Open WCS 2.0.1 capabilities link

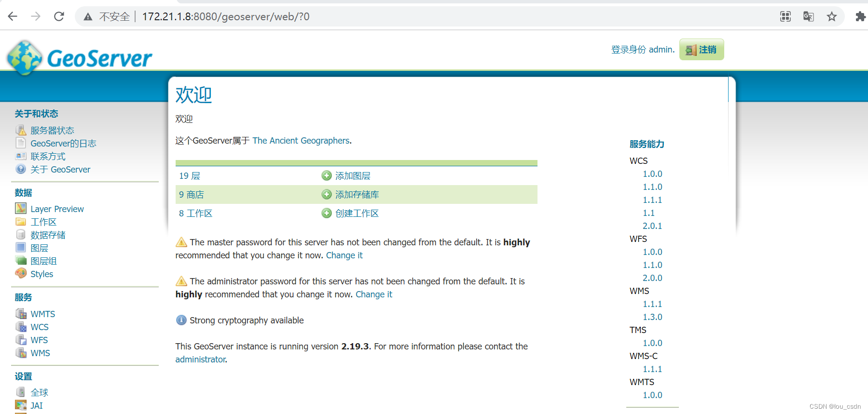[x=652, y=226]
